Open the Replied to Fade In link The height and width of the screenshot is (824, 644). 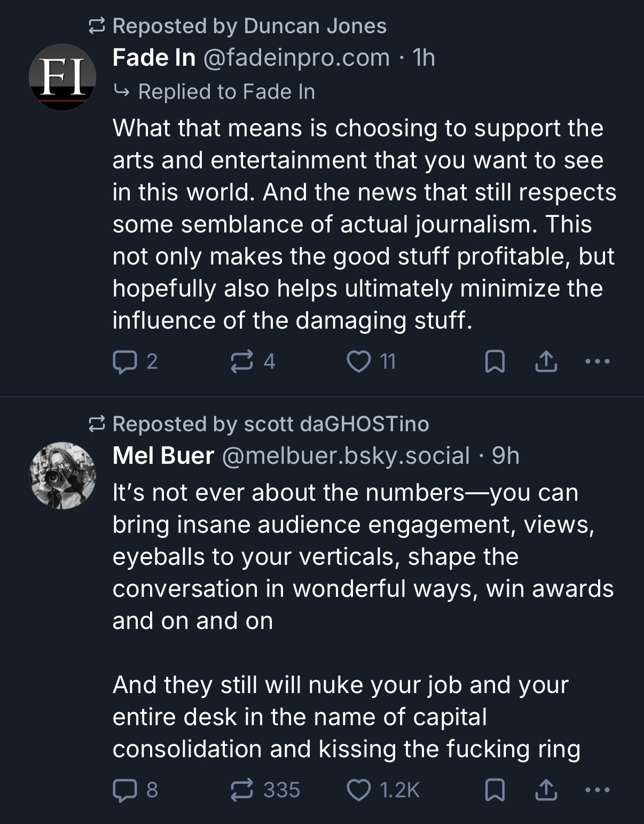click(x=226, y=92)
